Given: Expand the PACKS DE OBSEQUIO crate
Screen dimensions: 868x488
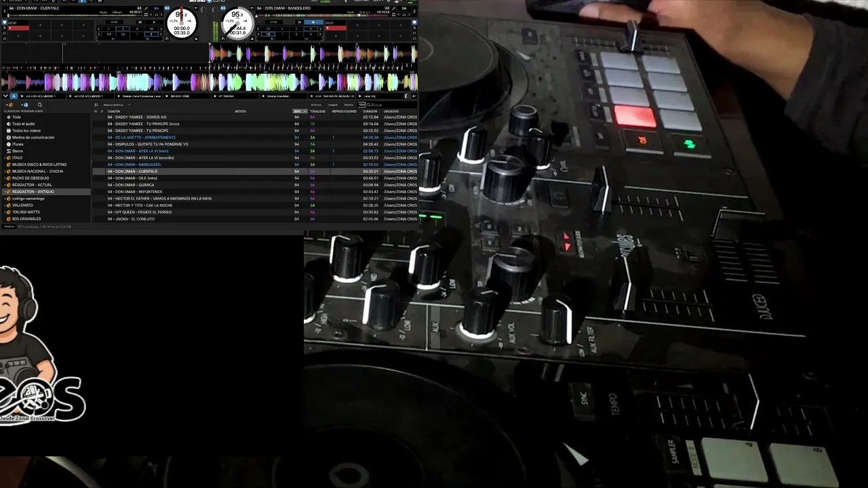Looking at the screenshot, I should point(4,178).
